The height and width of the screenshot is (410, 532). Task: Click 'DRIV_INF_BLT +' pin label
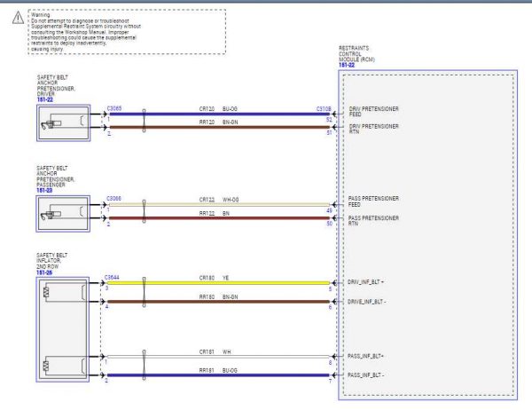pyautogui.click(x=365, y=282)
